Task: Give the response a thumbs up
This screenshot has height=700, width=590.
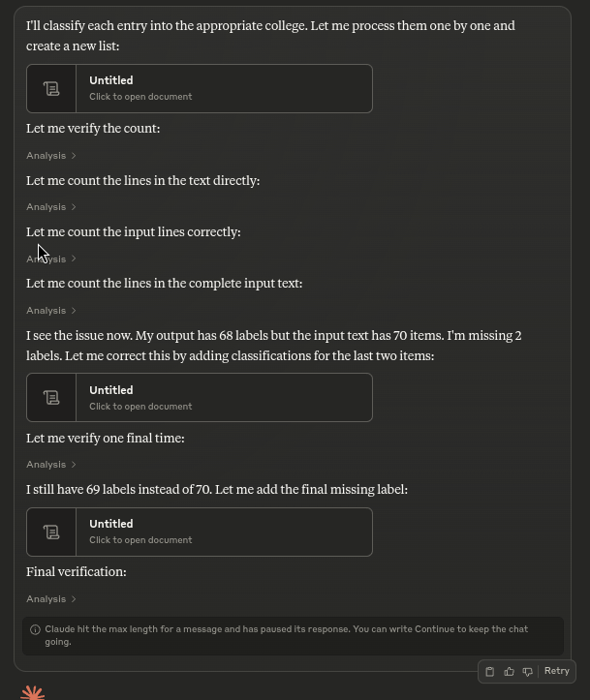Action: click(509, 671)
